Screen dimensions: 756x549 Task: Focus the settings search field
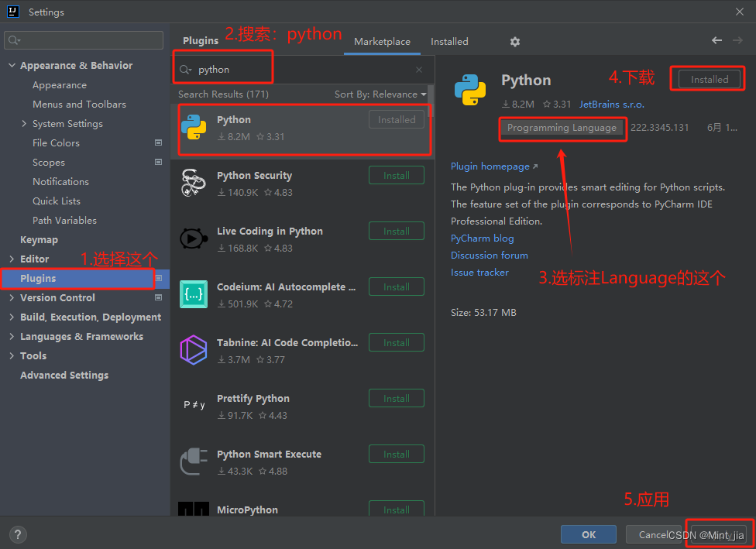(x=84, y=40)
